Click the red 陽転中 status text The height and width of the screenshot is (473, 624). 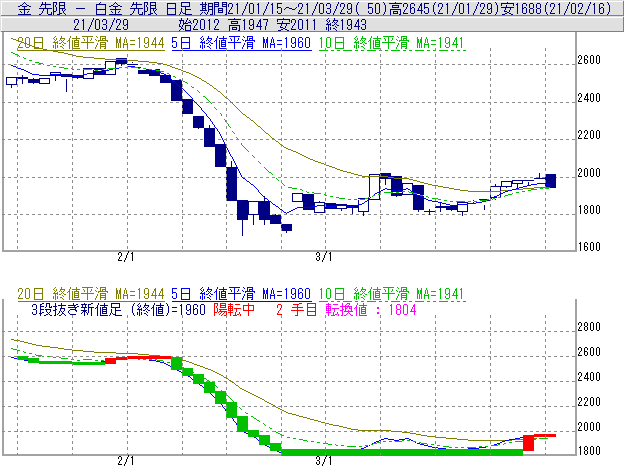(x=234, y=309)
